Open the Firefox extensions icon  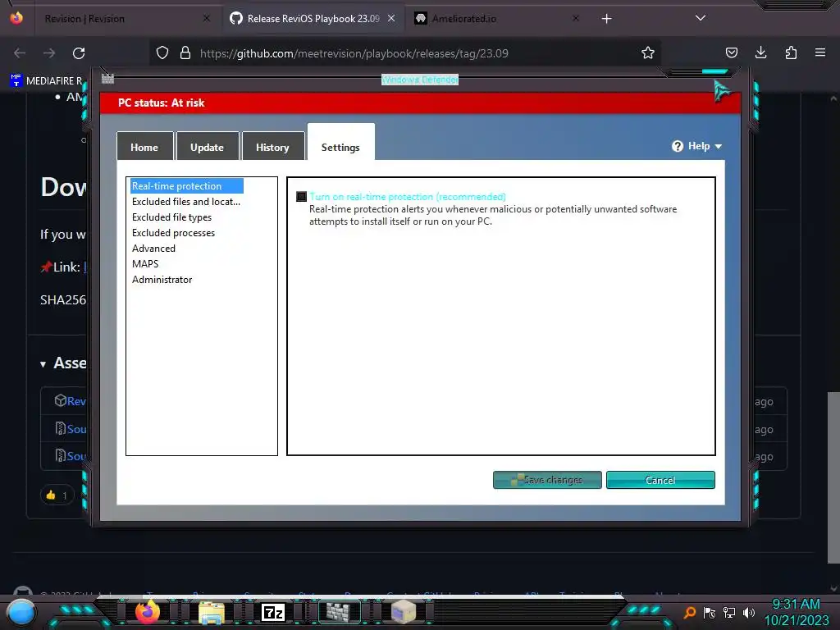[x=791, y=52]
